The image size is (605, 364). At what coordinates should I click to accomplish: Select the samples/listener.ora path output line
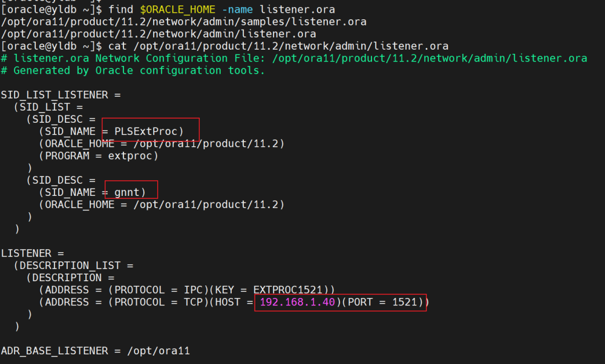point(184,22)
